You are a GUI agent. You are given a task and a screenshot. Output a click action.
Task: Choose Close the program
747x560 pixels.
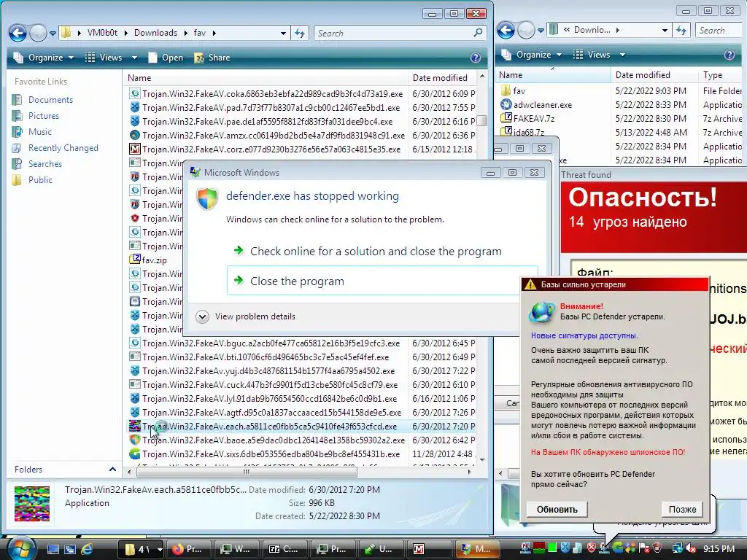[382, 281]
